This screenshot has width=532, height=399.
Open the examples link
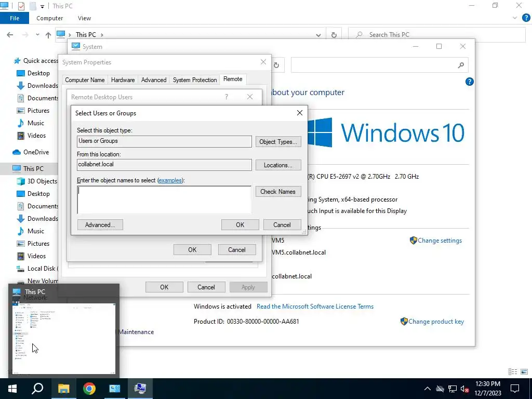170,180
